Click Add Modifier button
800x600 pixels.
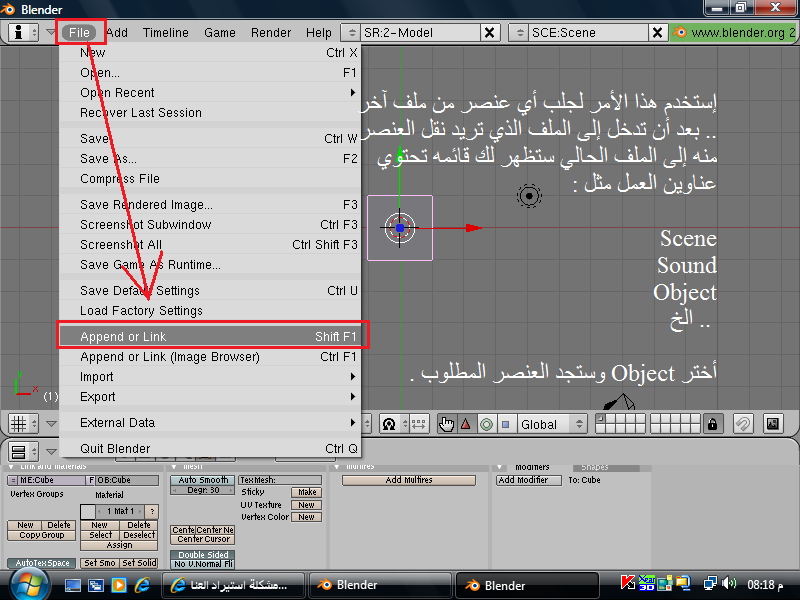pyautogui.click(x=529, y=480)
